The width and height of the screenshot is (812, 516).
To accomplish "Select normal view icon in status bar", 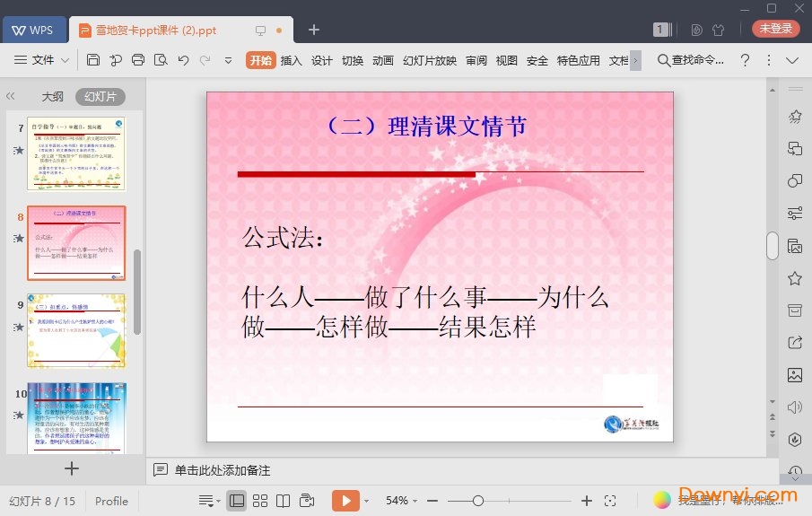I will [x=237, y=501].
